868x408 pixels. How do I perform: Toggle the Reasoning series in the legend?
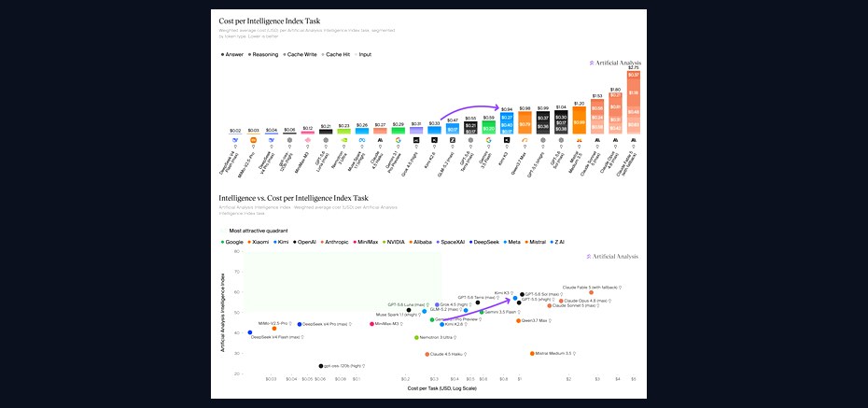(x=263, y=54)
